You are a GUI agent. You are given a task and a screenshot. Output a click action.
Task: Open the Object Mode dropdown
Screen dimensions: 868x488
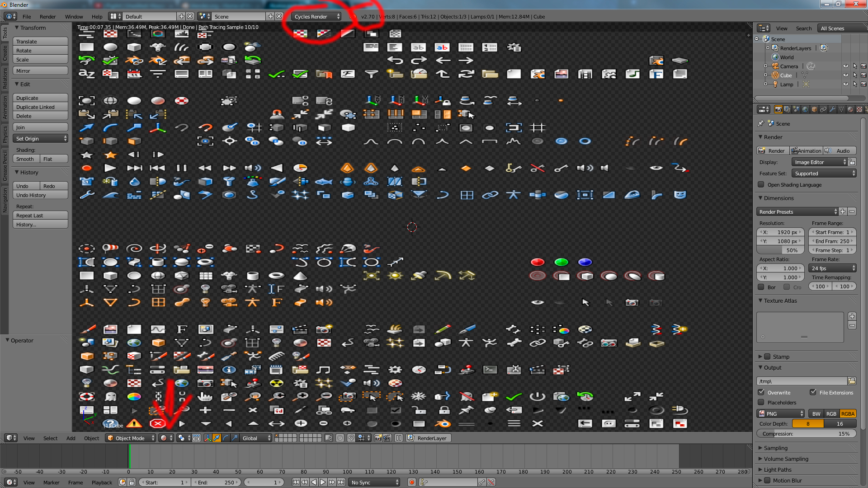click(x=131, y=438)
